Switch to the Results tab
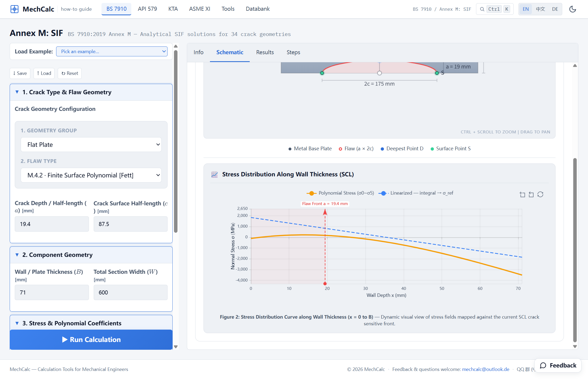 pyautogui.click(x=265, y=52)
